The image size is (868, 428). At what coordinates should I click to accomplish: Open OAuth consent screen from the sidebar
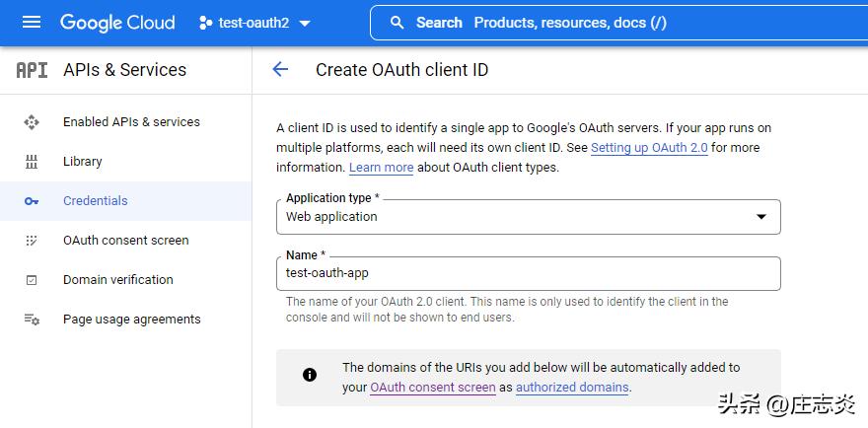tap(125, 241)
